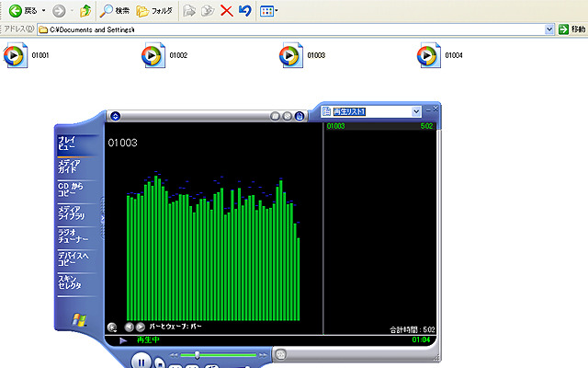Collapse the player taskbar with side arrow
The image size is (588, 368).
(x=102, y=218)
